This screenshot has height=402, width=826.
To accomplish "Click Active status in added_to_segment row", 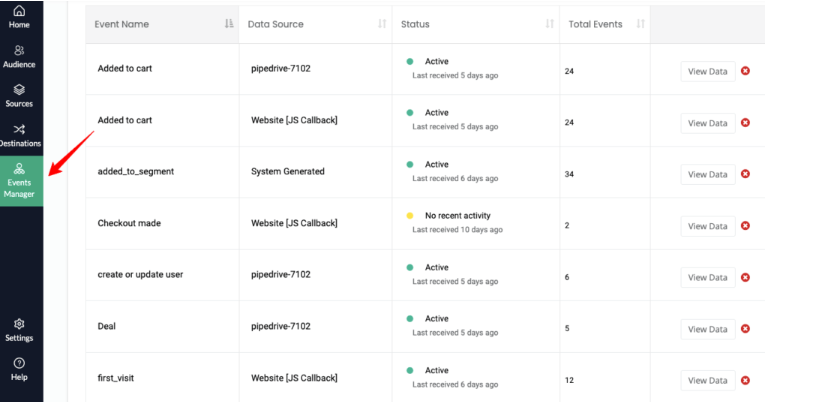I will pos(436,164).
